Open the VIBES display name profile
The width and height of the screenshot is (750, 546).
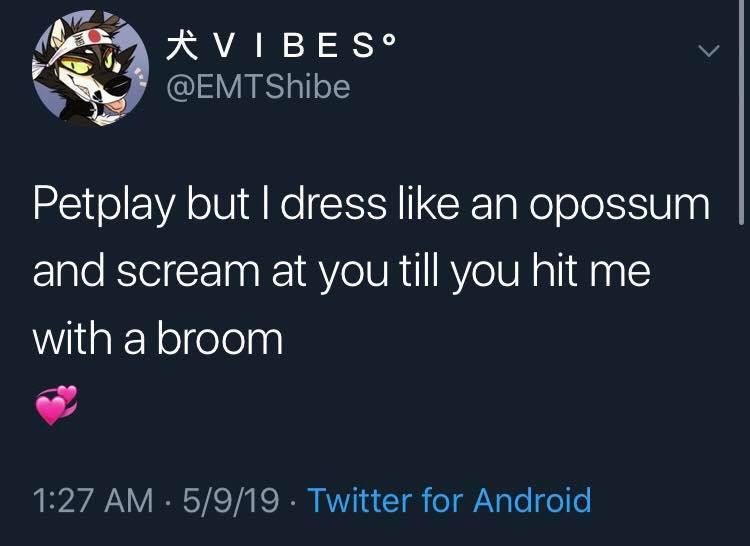click(x=281, y=46)
